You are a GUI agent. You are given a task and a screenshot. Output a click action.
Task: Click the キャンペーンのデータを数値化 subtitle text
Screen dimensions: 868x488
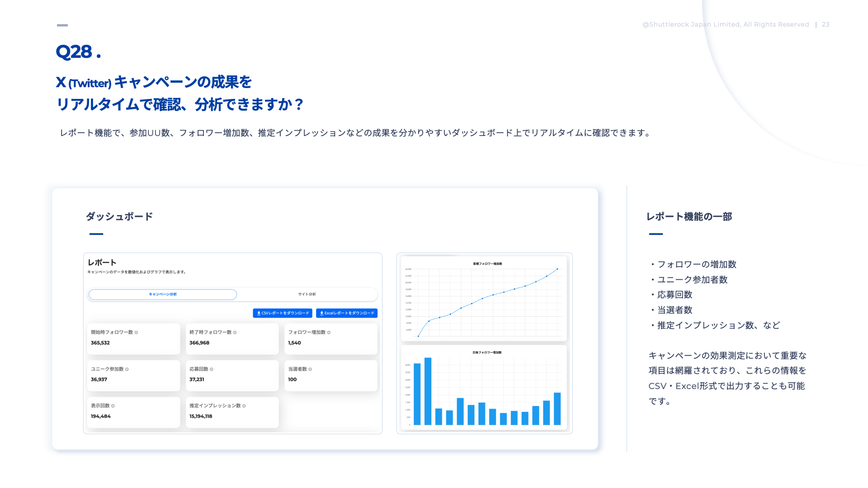[137, 272]
